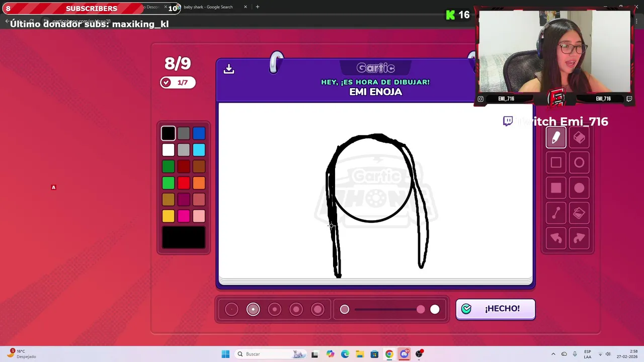This screenshot has height=362, width=644.
Task: Open the Windows Start menu
Action: tap(225, 354)
